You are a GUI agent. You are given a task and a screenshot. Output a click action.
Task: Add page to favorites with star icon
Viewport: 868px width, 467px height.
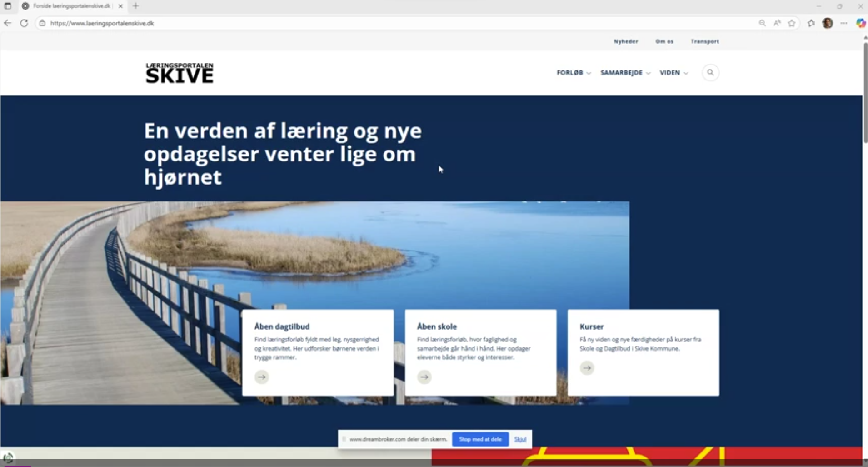point(792,23)
